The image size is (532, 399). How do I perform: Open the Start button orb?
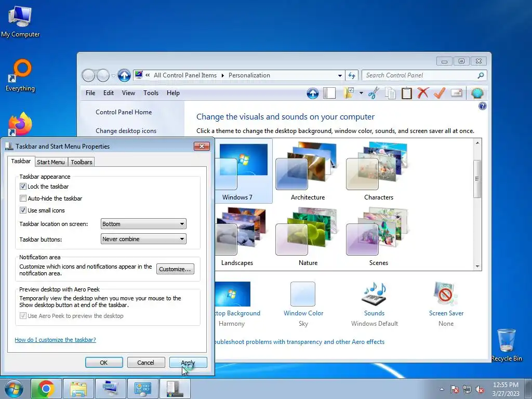14,389
